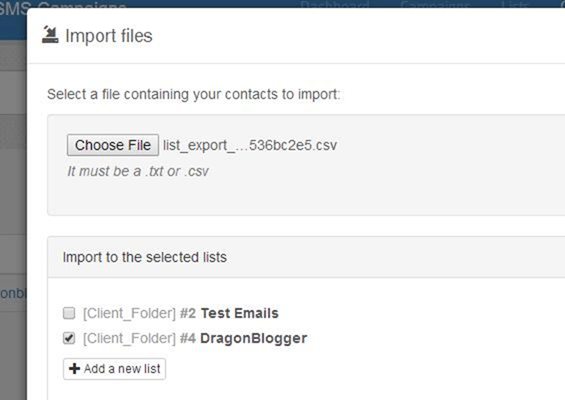Click the list_export csv file name
This screenshot has height=400, width=565.
tap(250, 145)
